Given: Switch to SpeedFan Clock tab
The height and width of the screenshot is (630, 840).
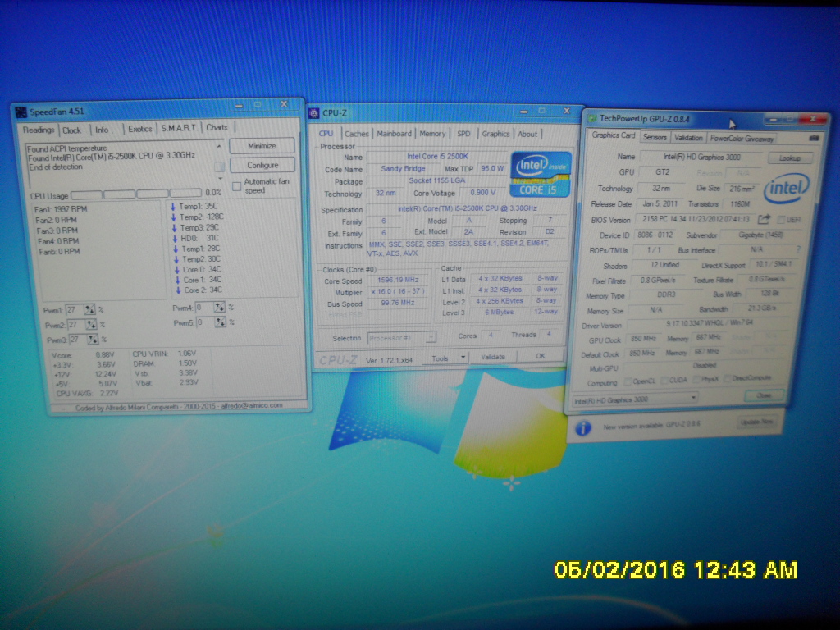Looking at the screenshot, I should click(72, 130).
